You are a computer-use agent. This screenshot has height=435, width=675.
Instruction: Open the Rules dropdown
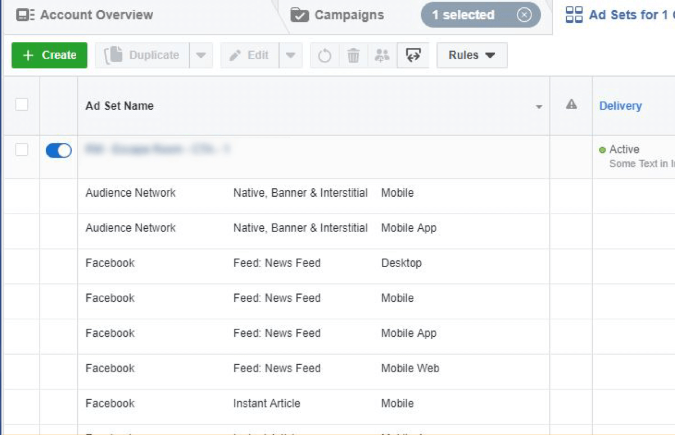pyautogui.click(x=472, y=55)
